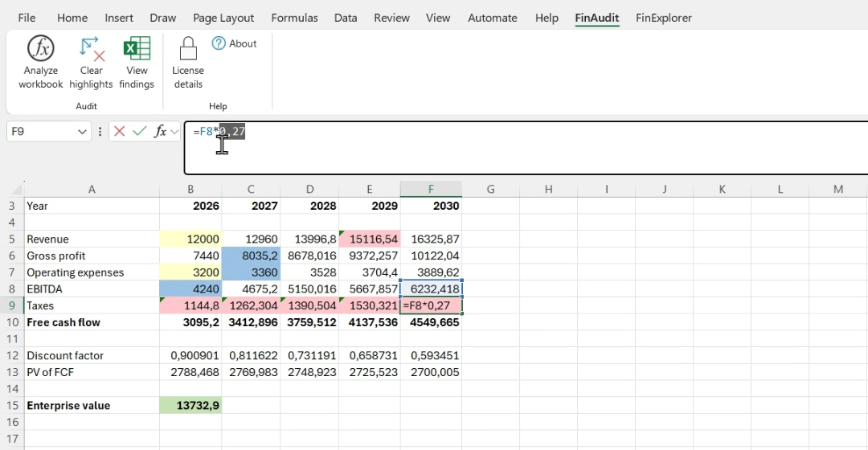Click cell showing =F8*0,27
This screenshot has height=450, width=868.
(x=431, y=305)
